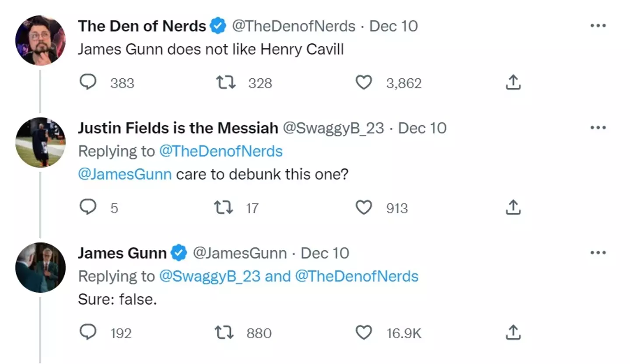Share the 'Sure: false.' tweet
The width and height of the screenshot is (630, 364).
pyautogui.click(x=512, y=332)
